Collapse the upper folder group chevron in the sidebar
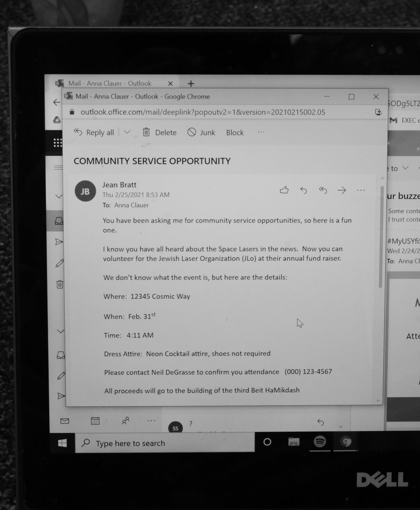 click(59, 196)
